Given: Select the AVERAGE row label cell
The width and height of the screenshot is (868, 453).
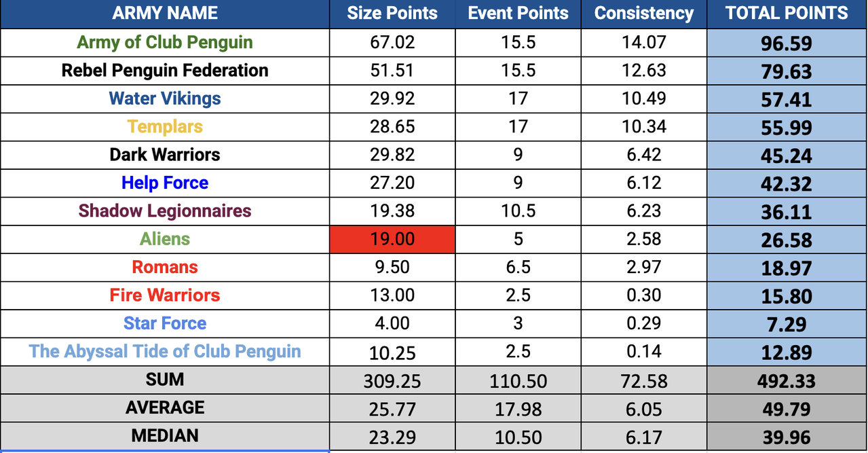Looking at the screenshot, I should 165,407.
